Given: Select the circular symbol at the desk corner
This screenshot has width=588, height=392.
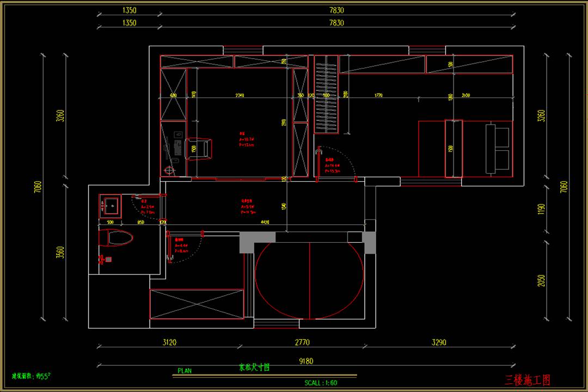Looking at the screenshot, I should tap(170, 170).
